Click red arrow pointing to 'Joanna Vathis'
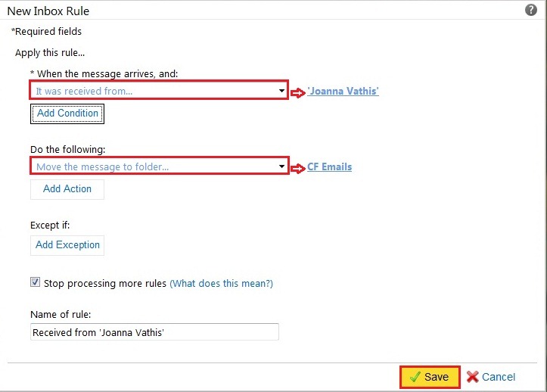547x392 pixels. coord(297,92)
